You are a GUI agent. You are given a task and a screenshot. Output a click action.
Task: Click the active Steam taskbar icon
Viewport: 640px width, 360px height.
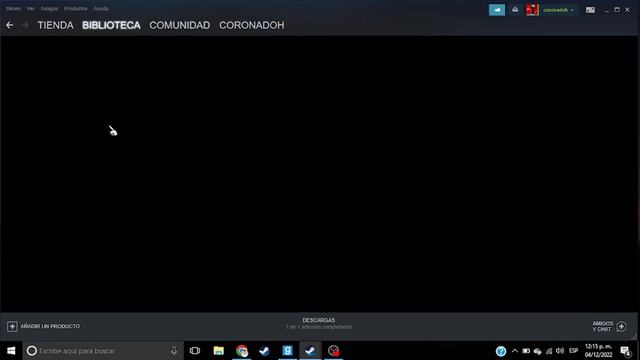pyautogui.click(x=310, y=351)
